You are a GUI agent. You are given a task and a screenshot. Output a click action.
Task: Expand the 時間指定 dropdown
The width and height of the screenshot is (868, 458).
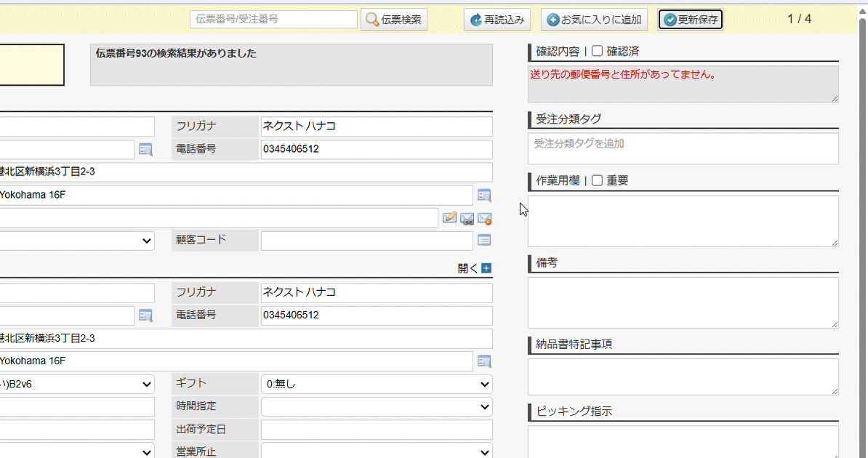[376, 407]
